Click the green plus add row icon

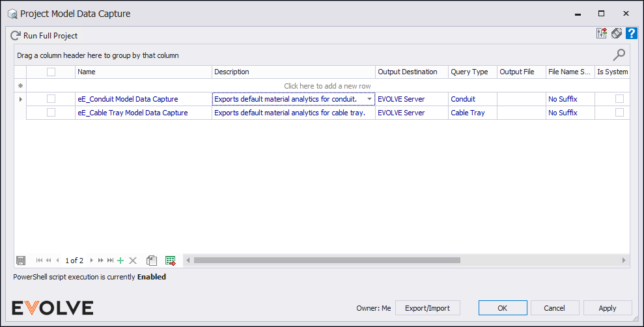(120, 261)
